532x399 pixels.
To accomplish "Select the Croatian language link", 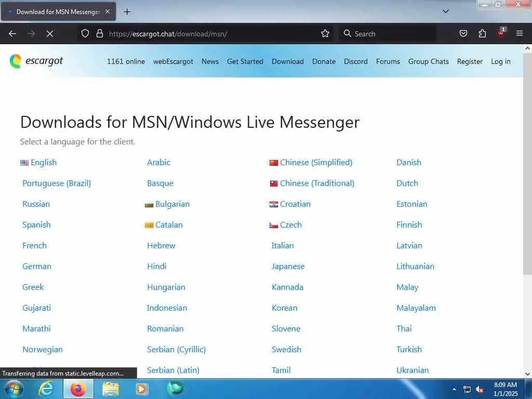I will coord(295,204).
